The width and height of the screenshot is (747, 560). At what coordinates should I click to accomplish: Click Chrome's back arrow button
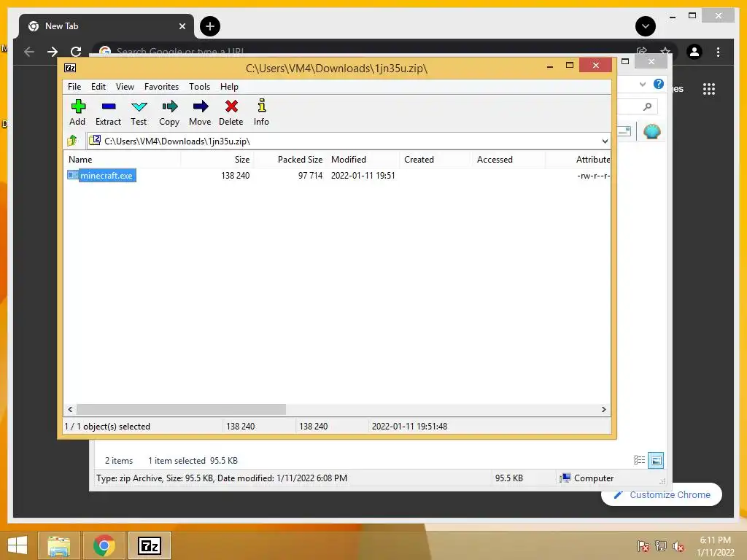tap(29, 52)
